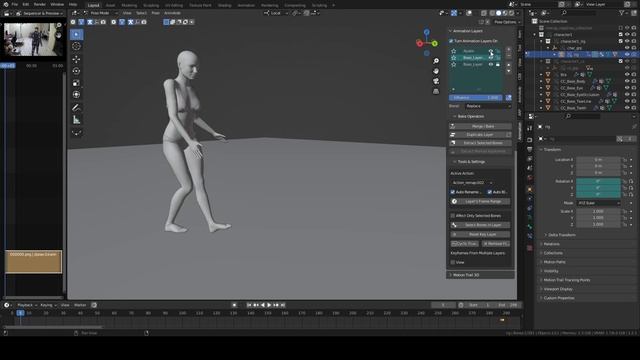This screenshot has width=640, height=360.
Task: Toggle eye visibility of CC_Base_Body
Action: [627, 81]
